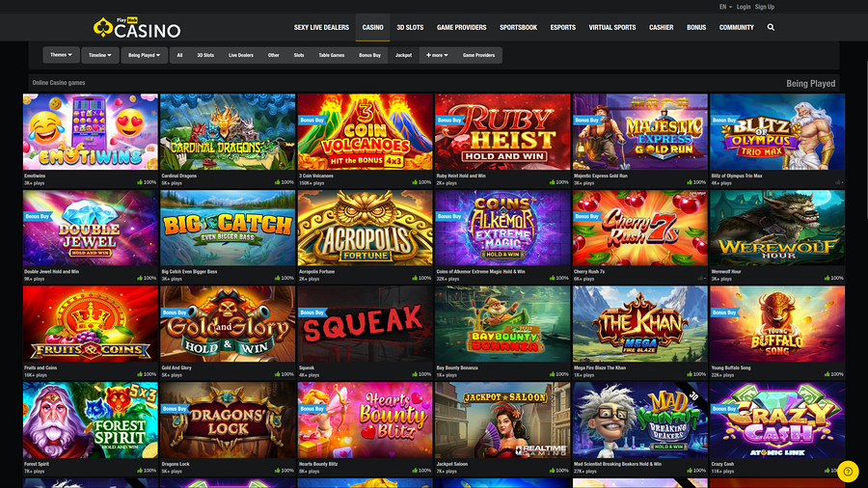This screenshot has width=868, height=488.
Task: Open Mad Scientist Breaking Beakers thumbnail
Action: click(640, 420)
